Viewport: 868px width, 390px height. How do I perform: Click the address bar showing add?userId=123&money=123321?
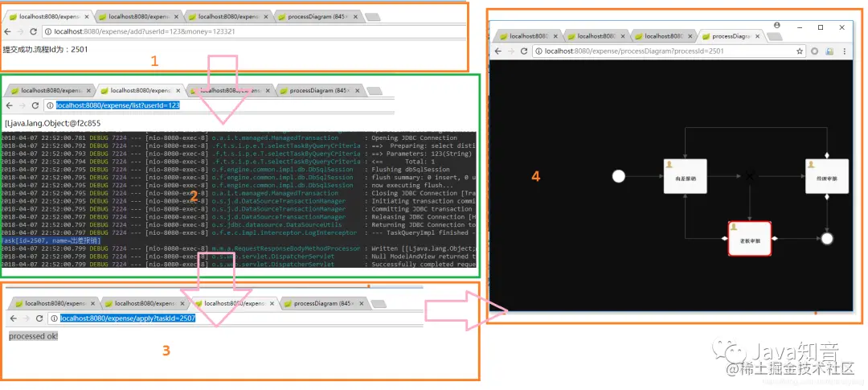(x=255, y=31)
